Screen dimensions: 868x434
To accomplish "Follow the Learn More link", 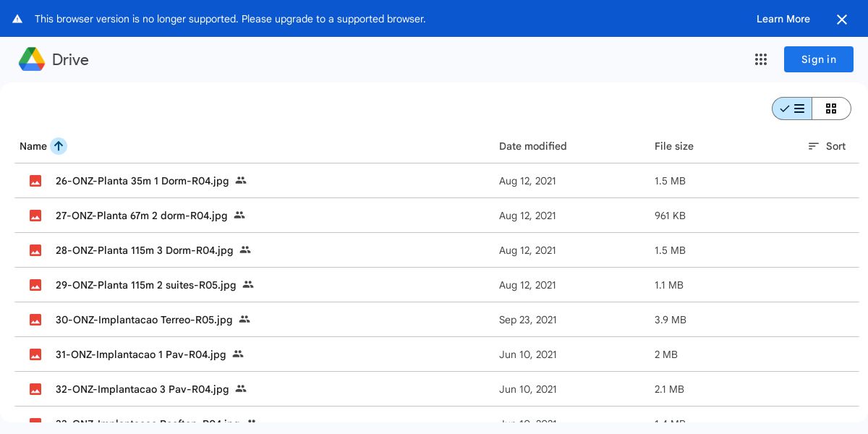I will pos(783,19).
